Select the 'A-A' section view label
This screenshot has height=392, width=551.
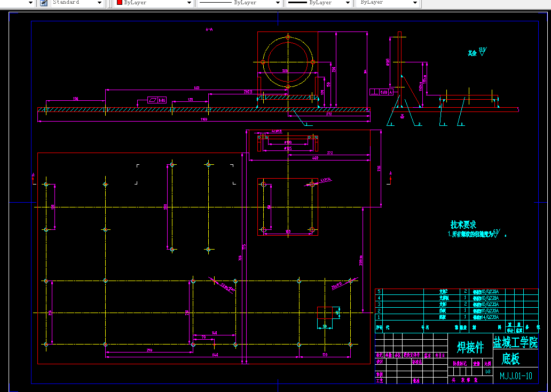point(209,30)
